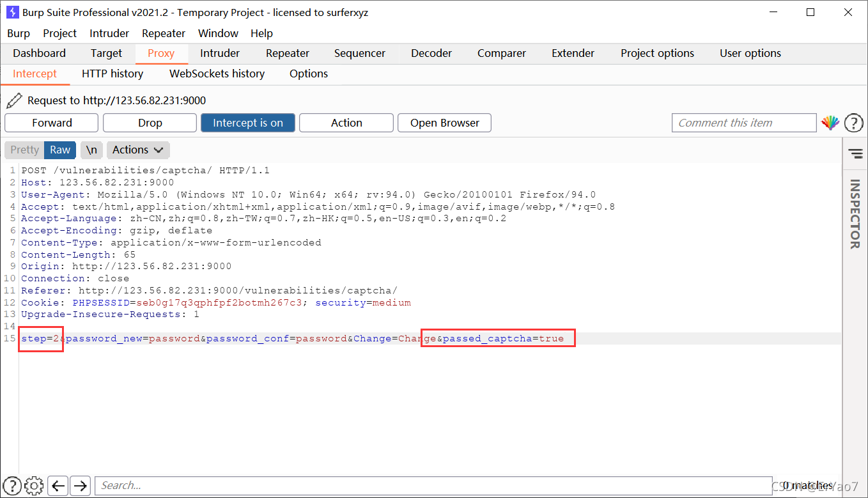Open the Repeater menu
The height and width of the screenshot is (498, 868).
point(164,33)
